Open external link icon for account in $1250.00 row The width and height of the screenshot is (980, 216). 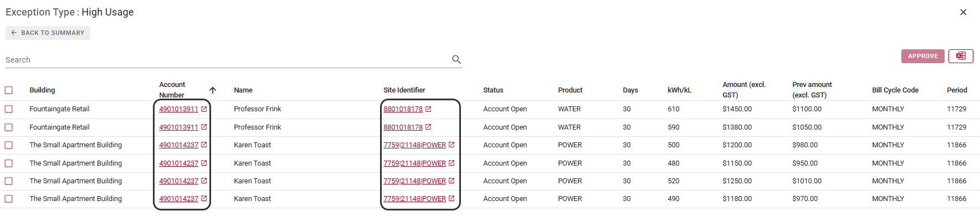204,181
